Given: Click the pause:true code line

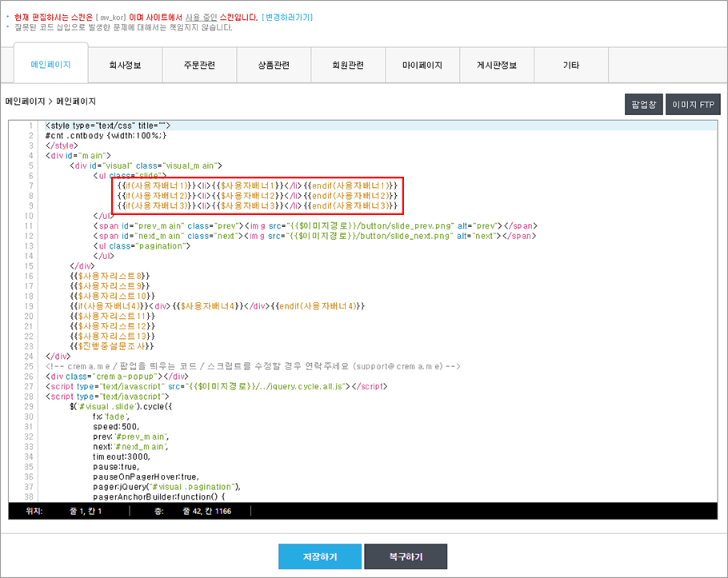Looking at the screenshot, I should pyautogui.click(x=116, y=467).
